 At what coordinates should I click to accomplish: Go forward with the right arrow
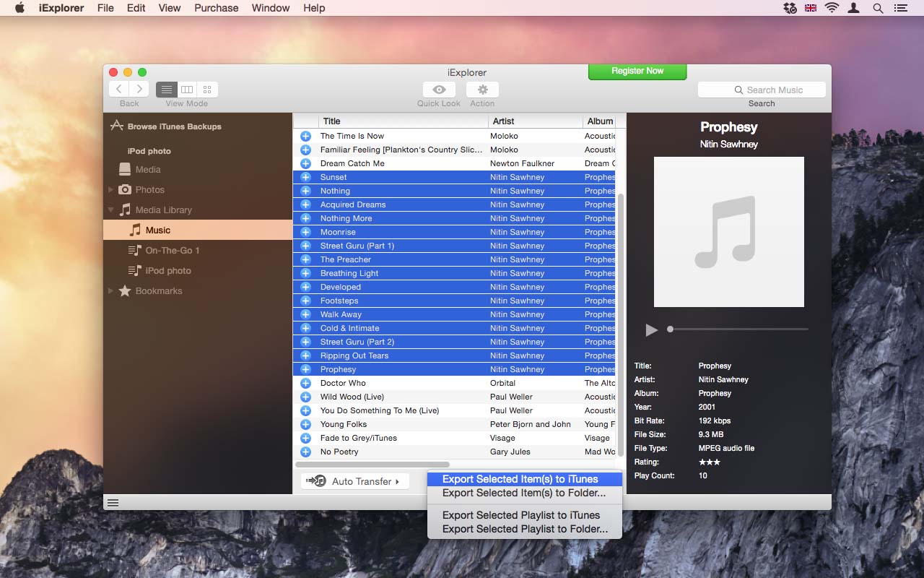pos(139,90)
